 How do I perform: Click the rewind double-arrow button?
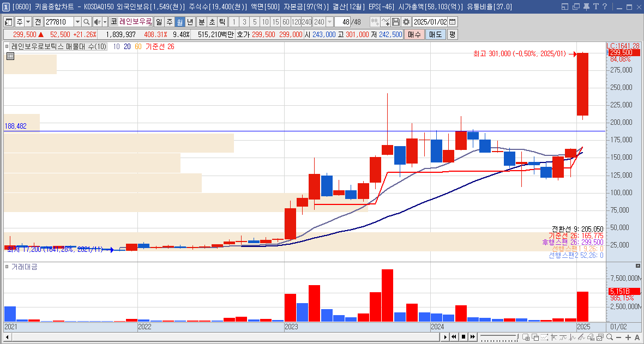[454, 337]
